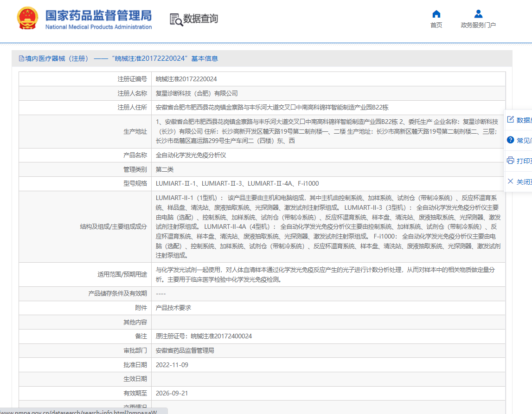Open the 数据查询 search icon
The height and width of the screenshot is (414, 532).
[176, 19]
